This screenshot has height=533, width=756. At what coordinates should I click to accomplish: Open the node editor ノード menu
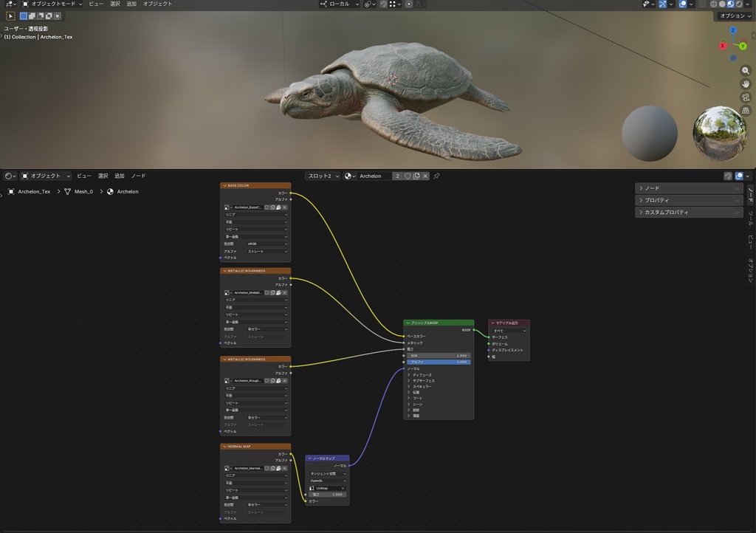coord(138,176)
